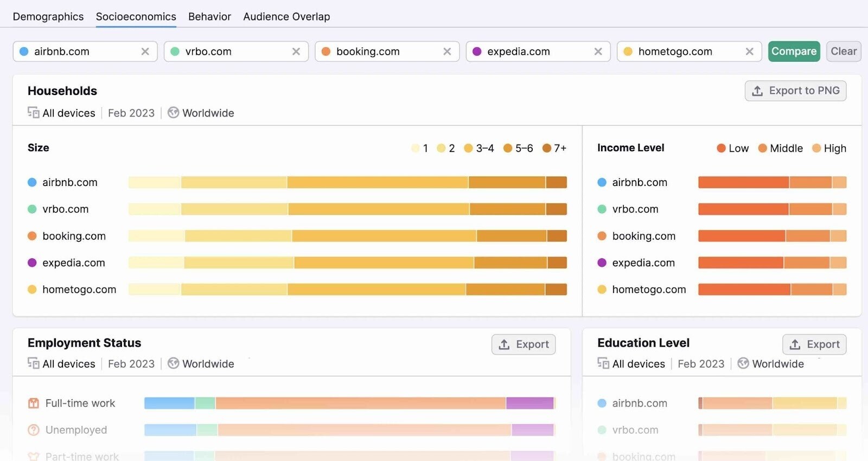Click vrbo.com in the Size chart
Screen dimensions: 868x461
tap(66, 209)
